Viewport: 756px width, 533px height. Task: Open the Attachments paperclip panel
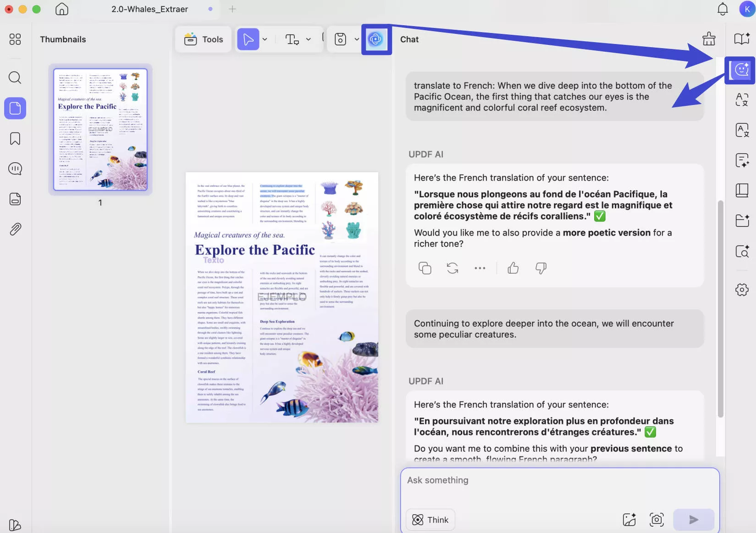pos(15,229)
